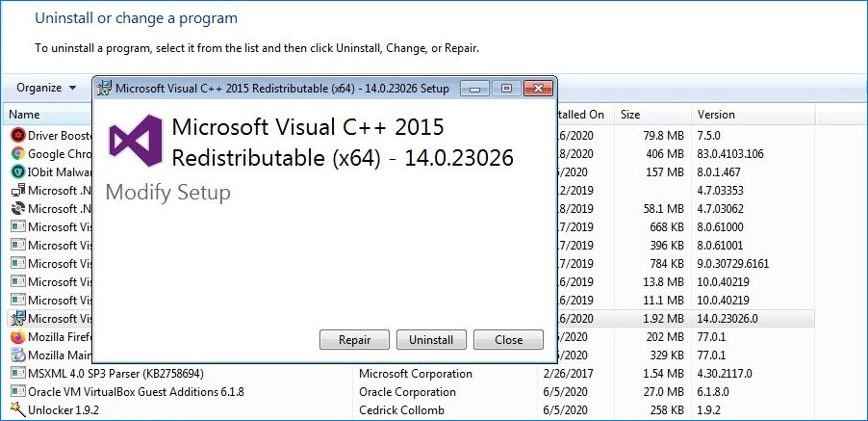Click the 258 KB size cell

(667, 410)
